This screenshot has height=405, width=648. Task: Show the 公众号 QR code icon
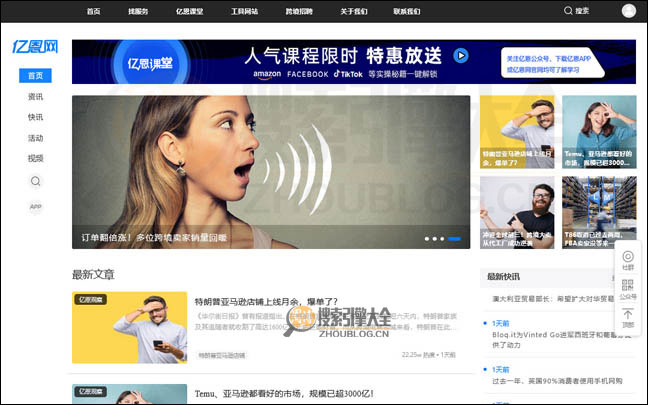pyautogui.click(x=628, y=288)
